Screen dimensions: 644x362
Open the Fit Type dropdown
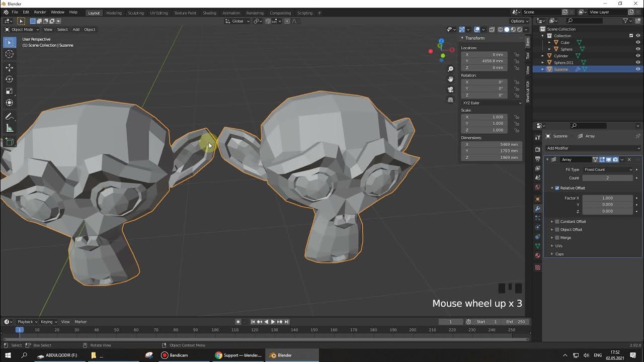[x=608, y=169]
